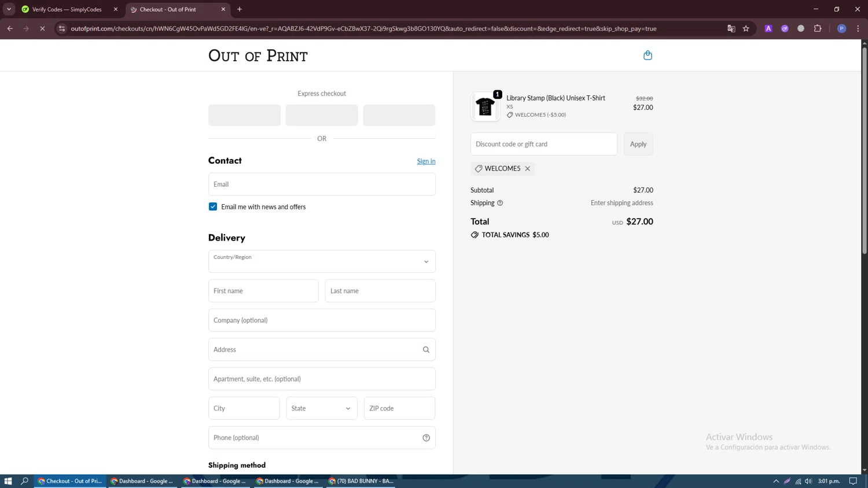Open the Chrome extensions puzzle icon
This screenshot has width=868, height=488.
point(817,28)
